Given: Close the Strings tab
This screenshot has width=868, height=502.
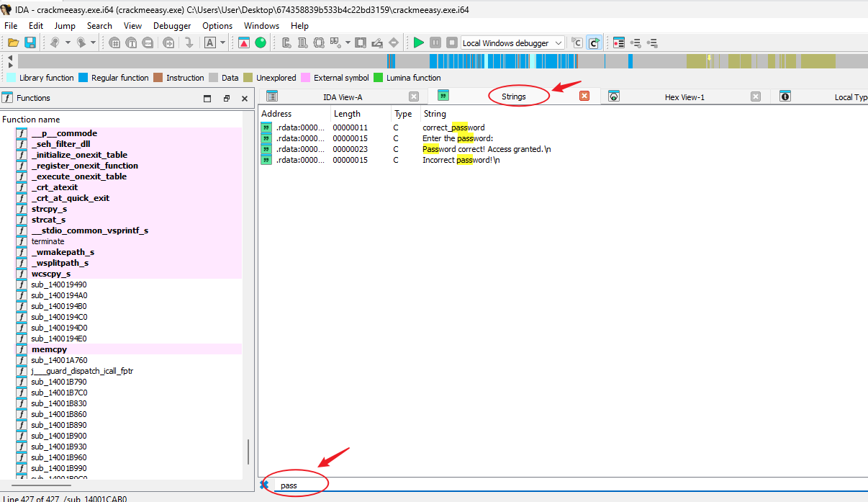Looking at the screenshot, I should tap(584, 96).
